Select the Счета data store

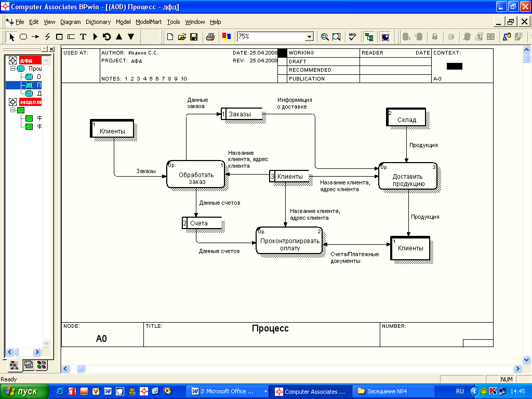[x=202, y=223]
